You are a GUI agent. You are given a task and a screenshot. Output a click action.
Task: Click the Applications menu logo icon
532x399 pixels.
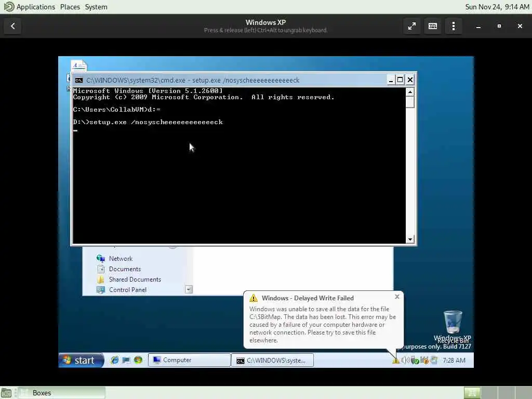(9, 7)
